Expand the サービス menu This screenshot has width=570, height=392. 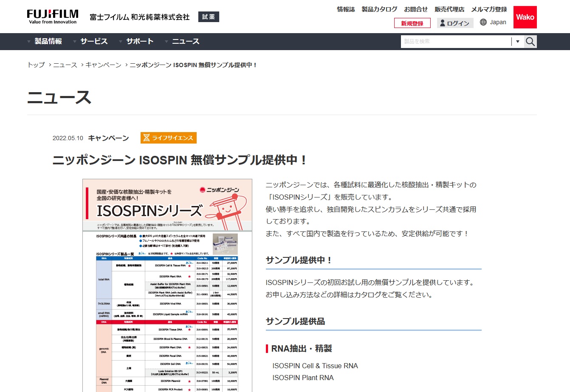[x=90, y=41]
